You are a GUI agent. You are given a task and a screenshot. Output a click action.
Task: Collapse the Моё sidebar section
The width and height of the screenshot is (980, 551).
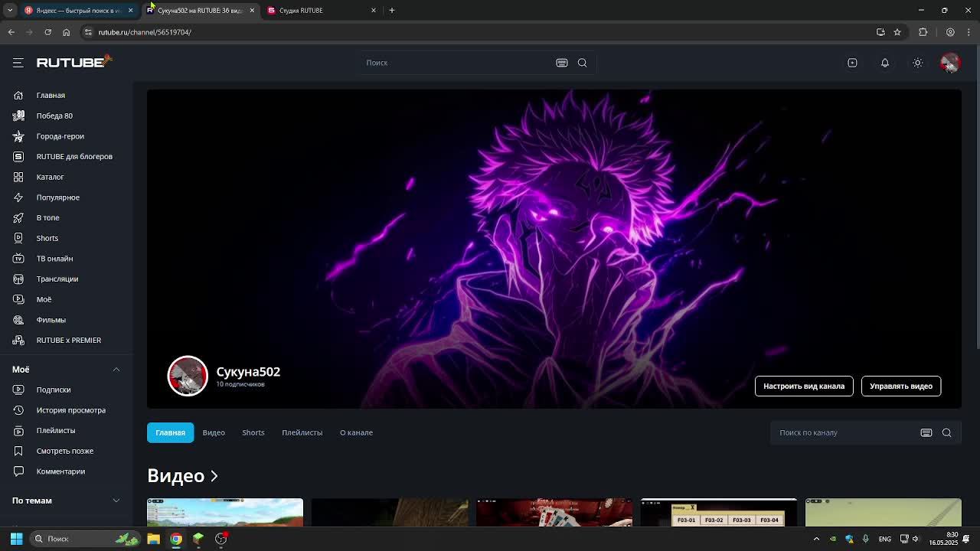pos(116,370)
